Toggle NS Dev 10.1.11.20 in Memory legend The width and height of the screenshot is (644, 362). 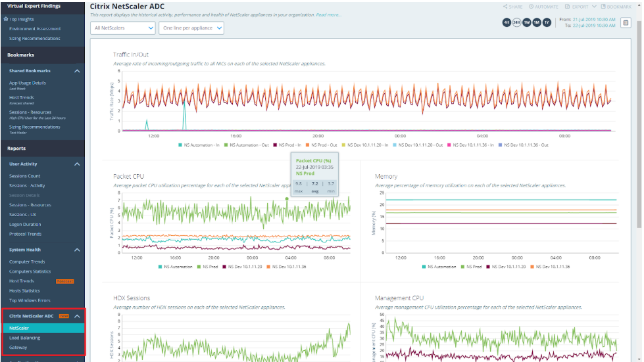click(506, 267)
